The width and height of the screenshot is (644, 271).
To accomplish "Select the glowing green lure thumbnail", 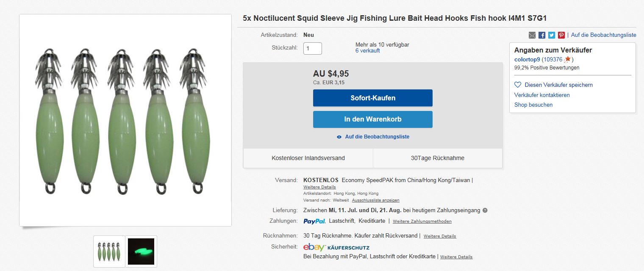I will pos(141,251).
